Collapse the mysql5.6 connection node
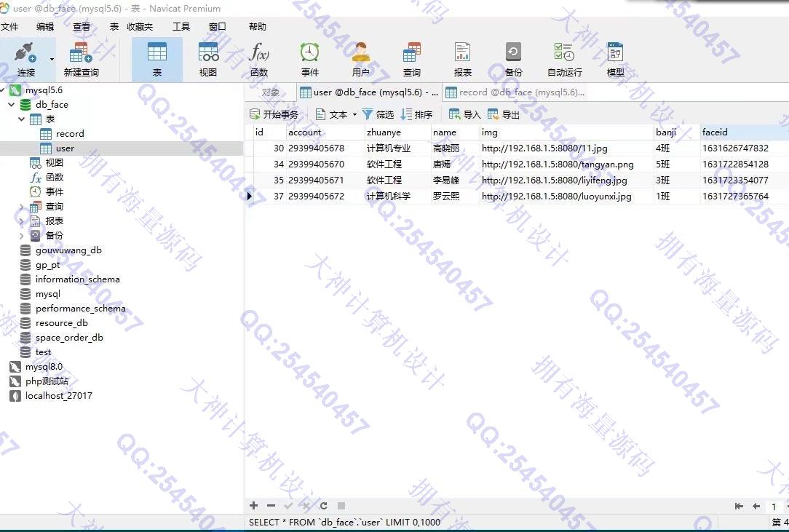The image size is (789, 532). pyautogui.click(x=2, y=90)
